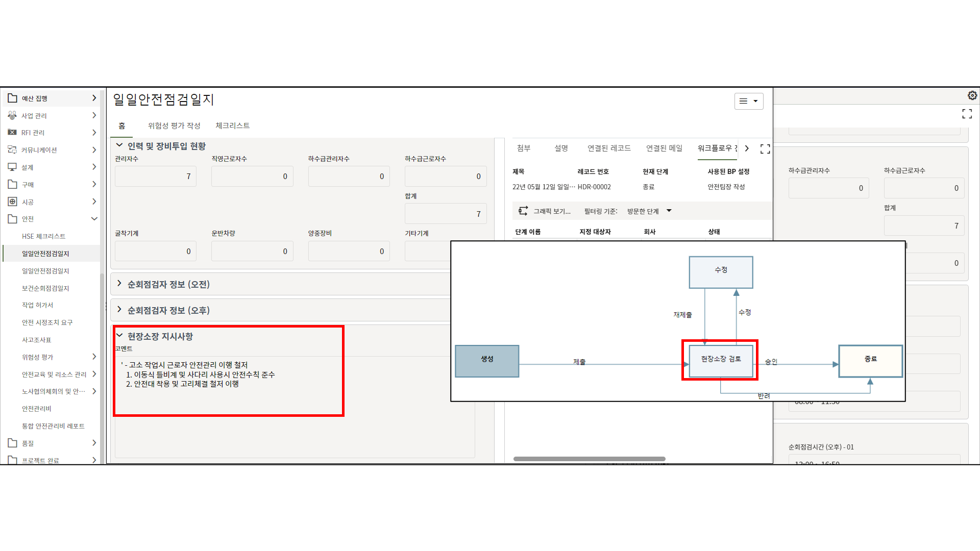980x551 pixels.
Task: Open the 연결된 레코드 tab
Action: click(x=609, y=148)
